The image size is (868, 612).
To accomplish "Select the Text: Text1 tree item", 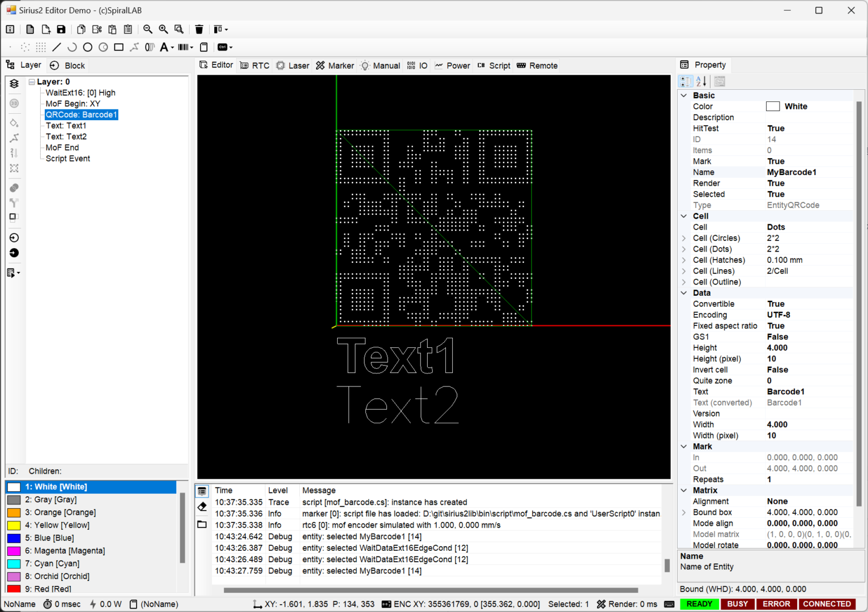I will coord(66,126).
